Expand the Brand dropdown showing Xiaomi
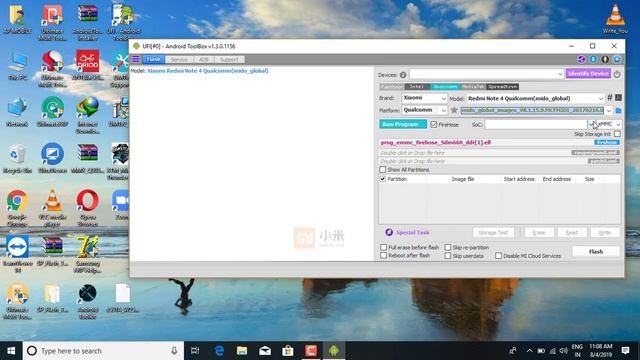Image resolution: width=640 pixels, height=360 pixels. coord(444,98)
